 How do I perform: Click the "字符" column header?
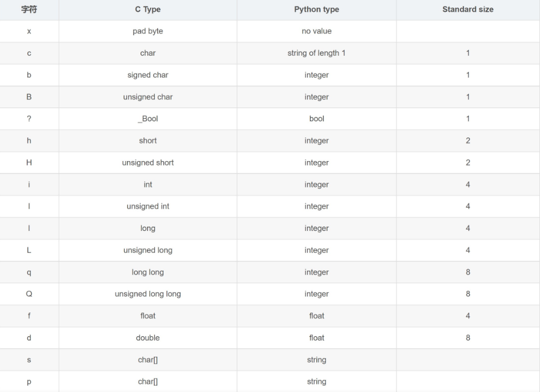click(29, 9)
